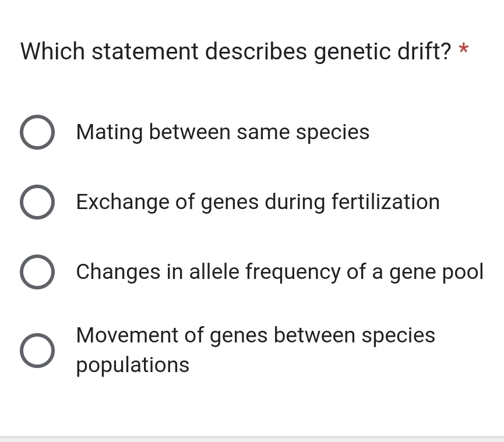Select the "Exchange of genes during fertilization" option
This screenshot has width=504, height=442.
tap(37, 202)
